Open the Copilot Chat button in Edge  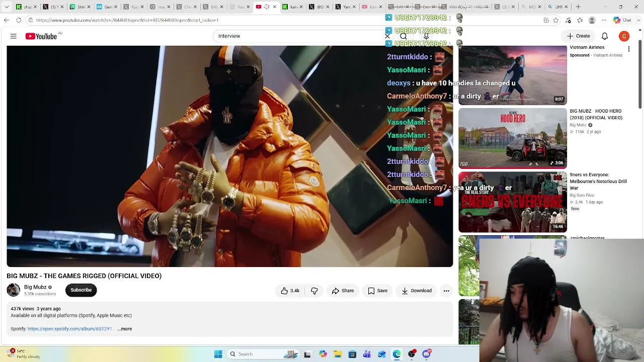[x=622, y=20]
